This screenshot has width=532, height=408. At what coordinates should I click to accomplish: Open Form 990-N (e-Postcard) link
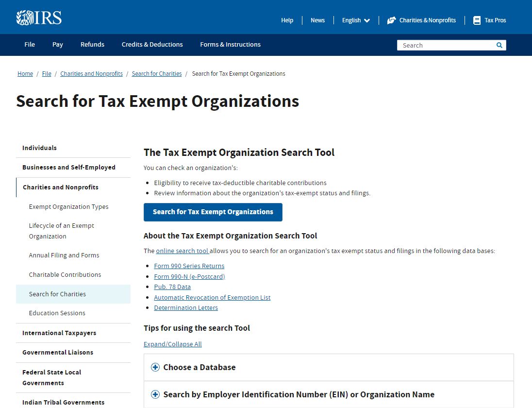pyautogui.click(x=190, y=276)
